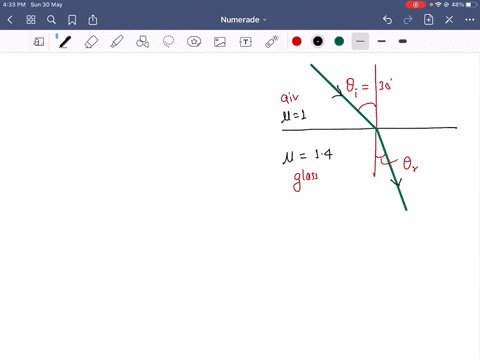Open the more options ellipsis menu

470,20
